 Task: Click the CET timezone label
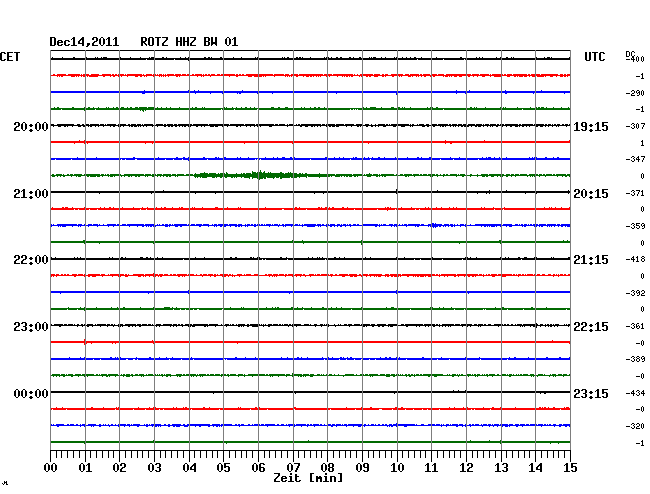click(10, 57)
